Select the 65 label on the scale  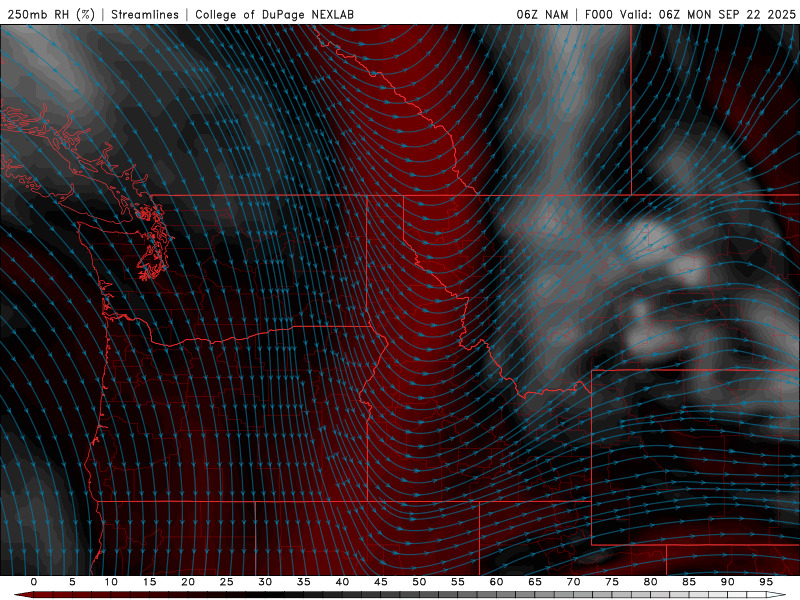pyautogui.click(x=535, y=582)
